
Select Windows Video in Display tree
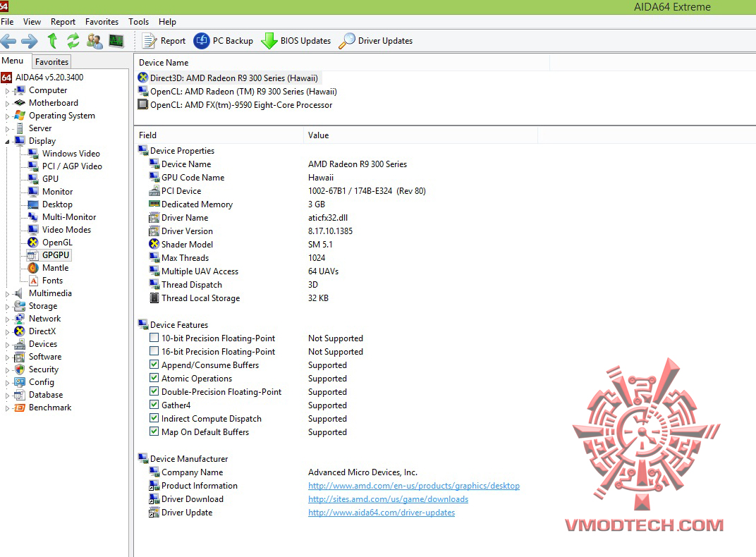click(71, 154)
